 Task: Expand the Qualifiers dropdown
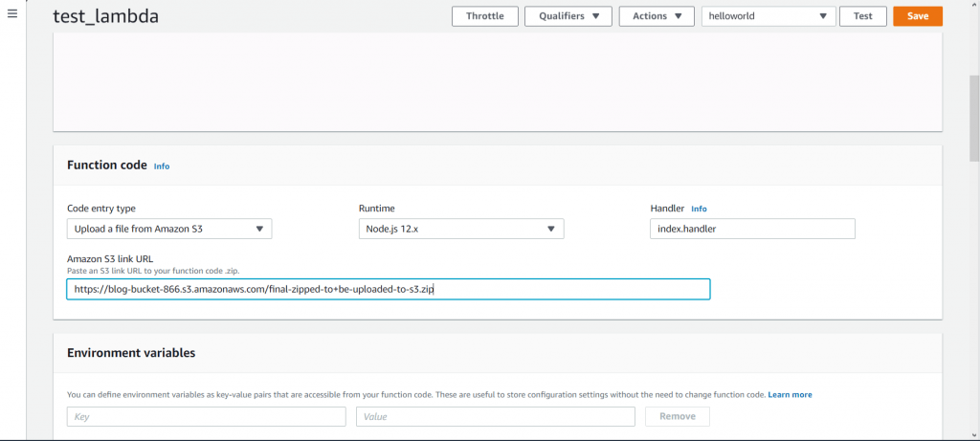point(569,16)
